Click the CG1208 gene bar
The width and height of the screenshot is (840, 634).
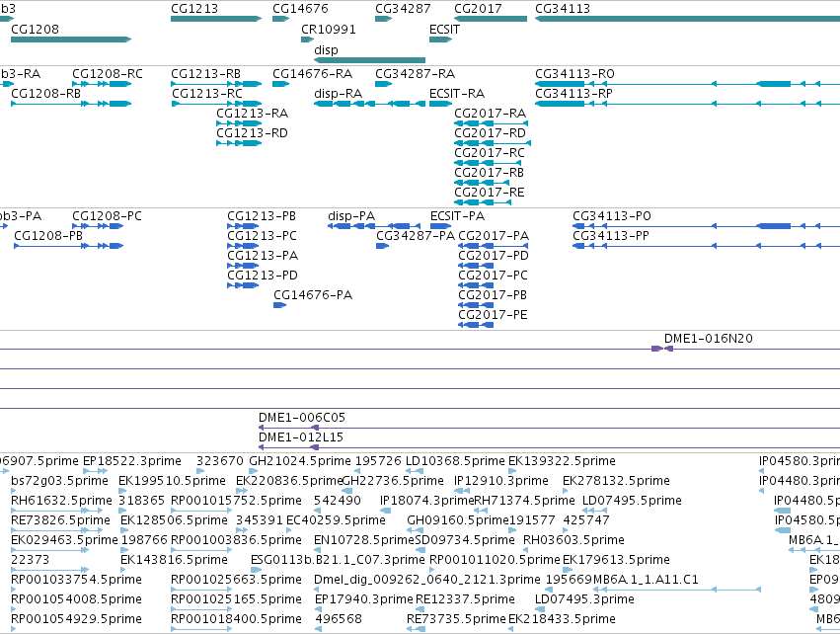(71, 40)
